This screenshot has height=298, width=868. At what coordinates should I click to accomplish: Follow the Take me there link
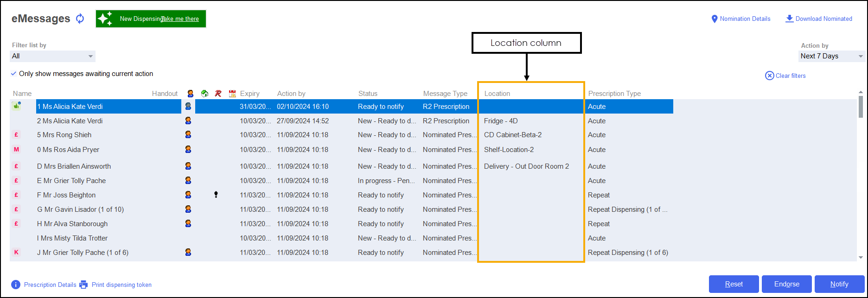click(x=180, y=19)
